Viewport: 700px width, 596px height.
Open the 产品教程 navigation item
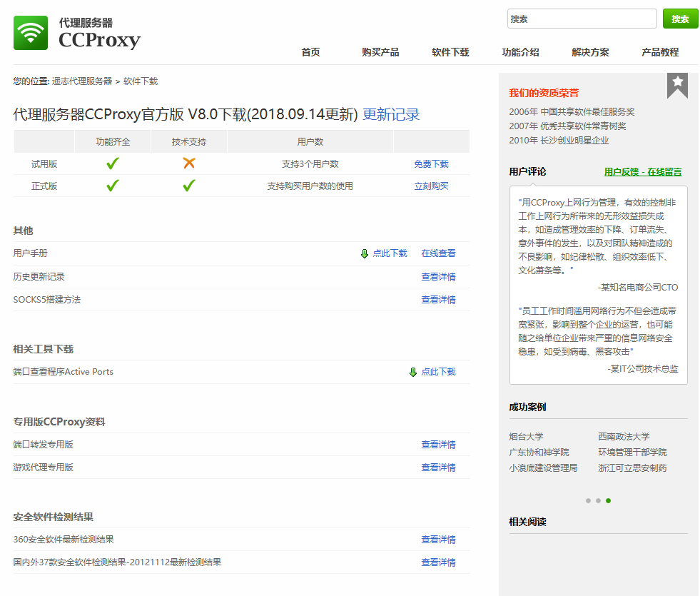click(x=660, y=52)
